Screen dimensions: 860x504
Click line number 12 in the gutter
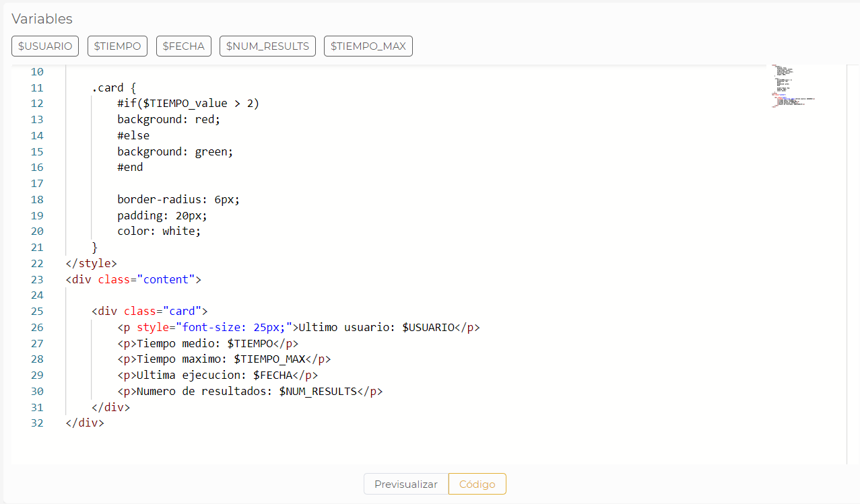pyautogui.click(x=37, y=103)
